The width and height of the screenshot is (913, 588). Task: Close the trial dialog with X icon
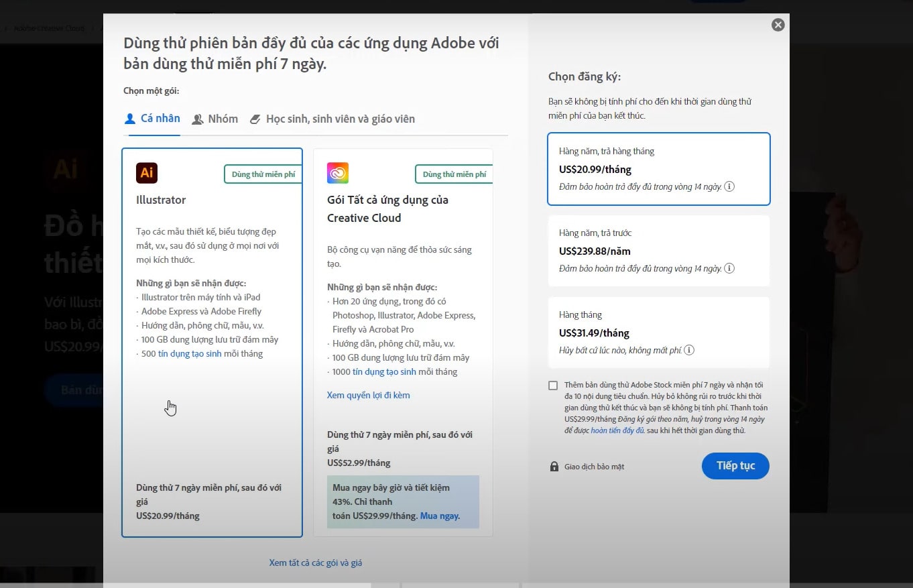click(x=778, y=25)
